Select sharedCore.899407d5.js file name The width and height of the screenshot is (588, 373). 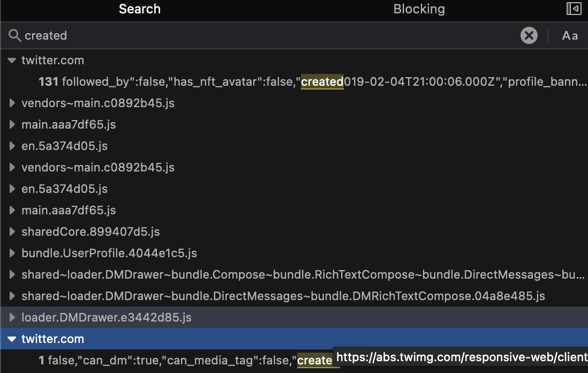91,232
